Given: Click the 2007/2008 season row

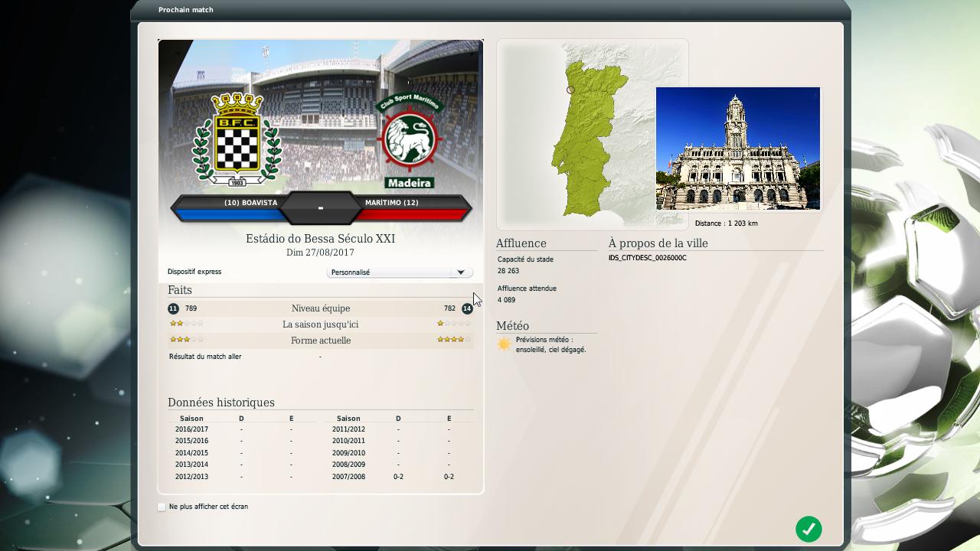Looking at the screenshot, I should click(x=399, y=477).
